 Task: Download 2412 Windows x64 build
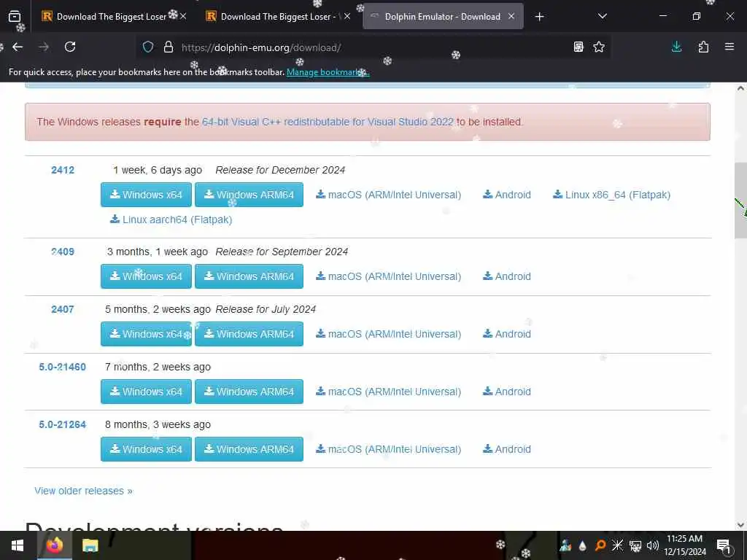(x=146, y=195)
